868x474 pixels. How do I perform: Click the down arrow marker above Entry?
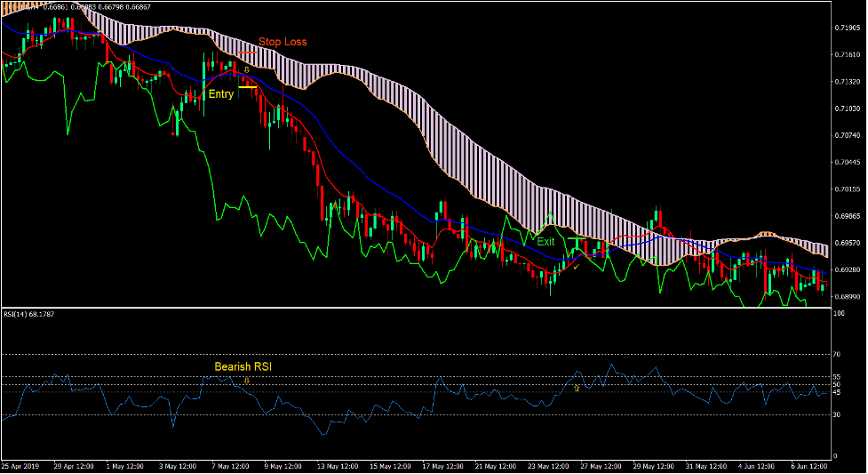(x=247, y=68)
